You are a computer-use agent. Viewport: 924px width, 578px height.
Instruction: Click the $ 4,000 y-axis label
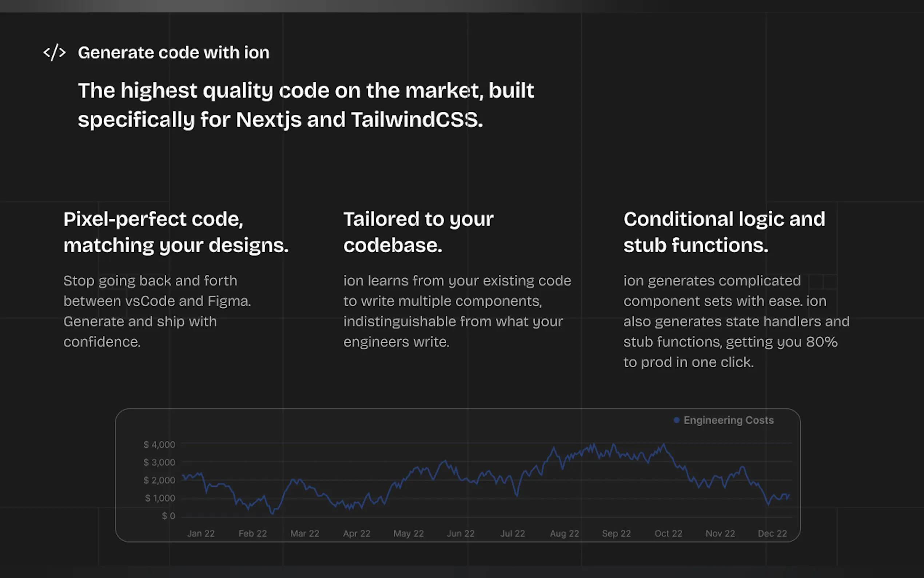(159, 444)
